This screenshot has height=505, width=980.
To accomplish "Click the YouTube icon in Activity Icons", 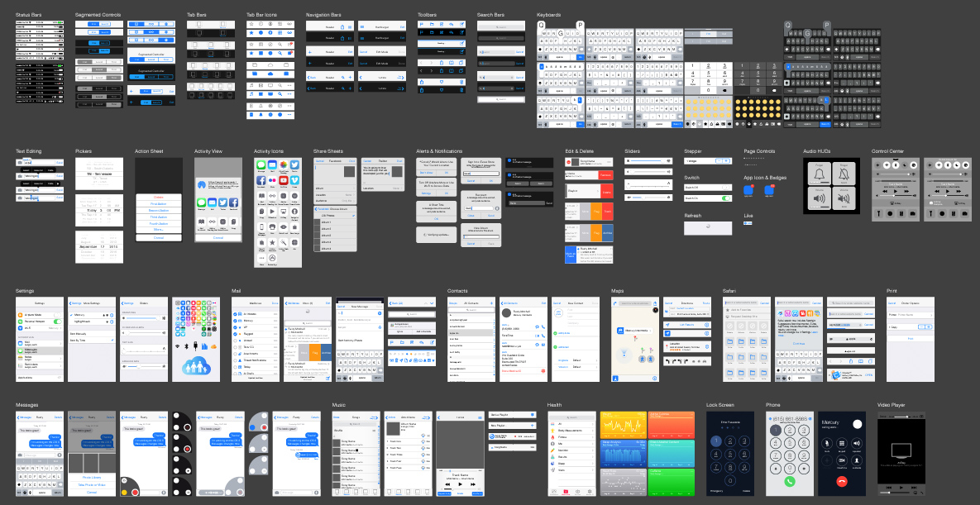I will point(284,181).
